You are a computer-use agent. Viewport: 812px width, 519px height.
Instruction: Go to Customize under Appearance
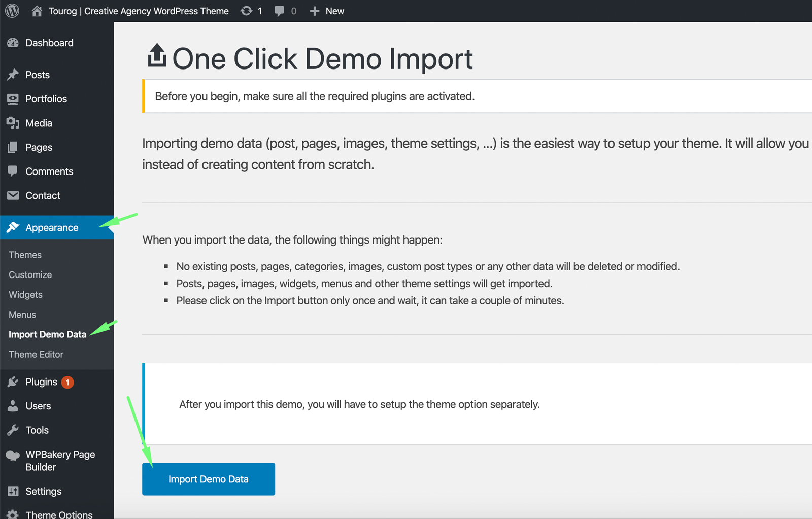30,274
